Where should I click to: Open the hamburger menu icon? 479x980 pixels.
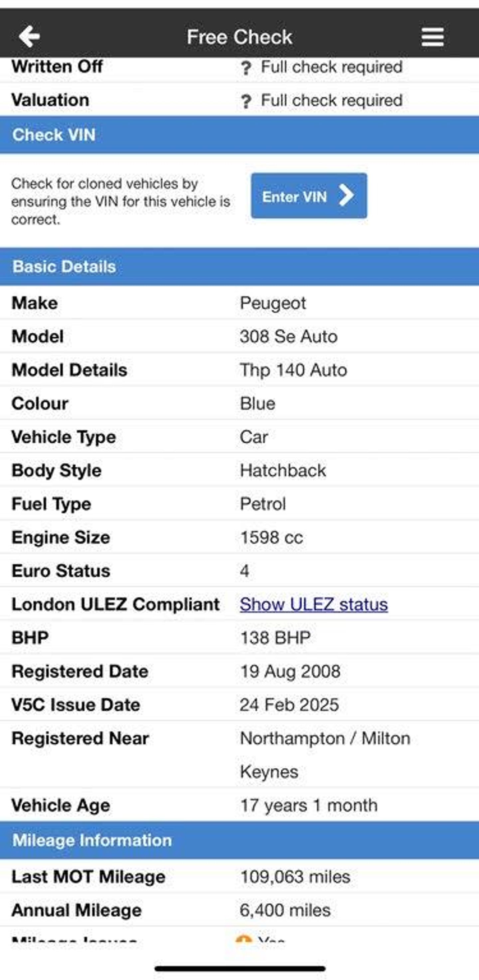[432, 37]
